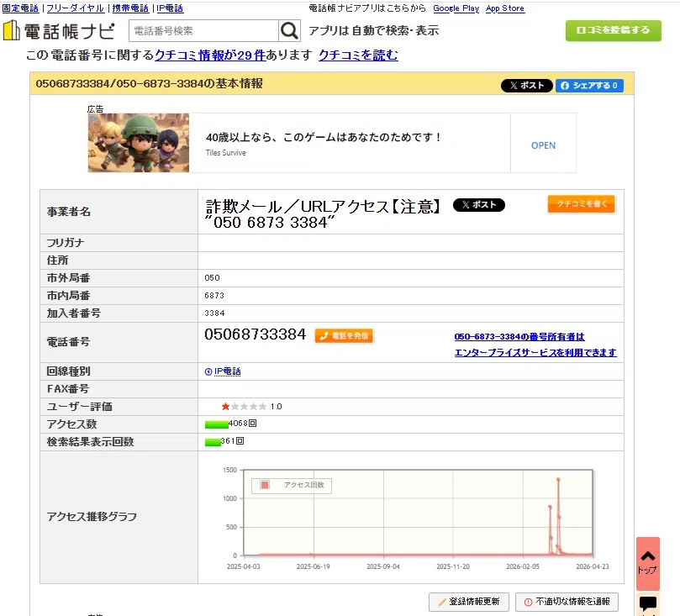Click the クチコミを読む link
Screen dimensions: 680x616
pos(358,55)
